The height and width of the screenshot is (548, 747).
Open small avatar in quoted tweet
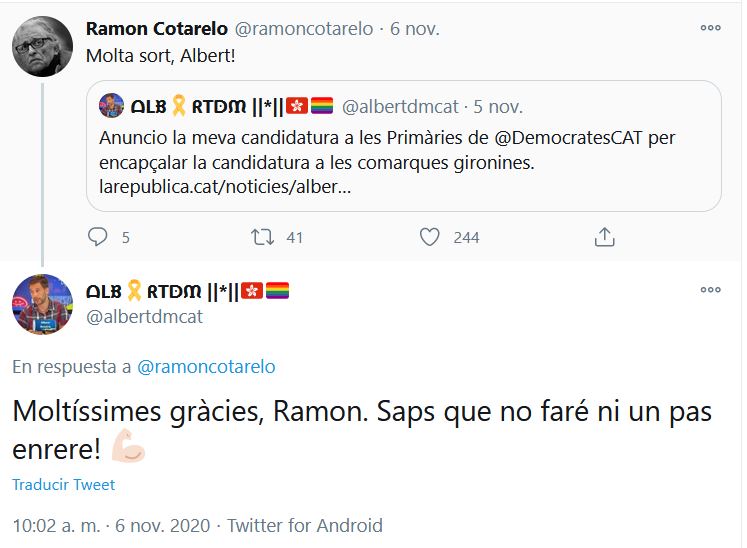112,105
